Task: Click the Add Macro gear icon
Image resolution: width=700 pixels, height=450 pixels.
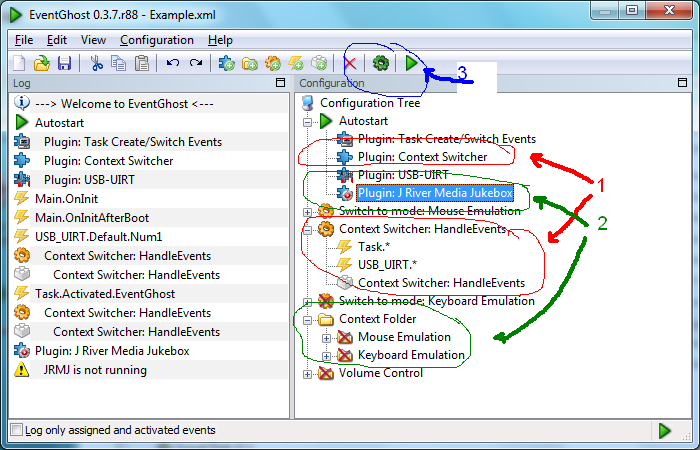Action: [x=273, y=63]
